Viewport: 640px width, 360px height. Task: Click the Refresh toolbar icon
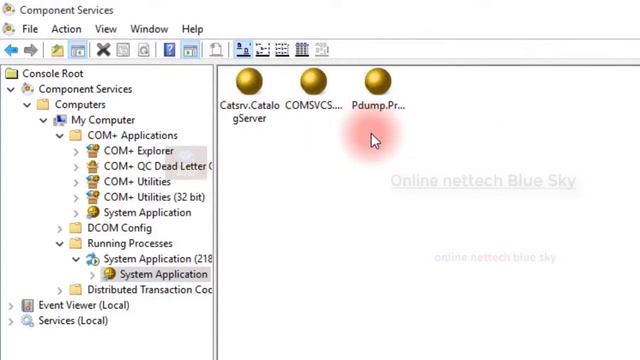[x=143, y=50]
